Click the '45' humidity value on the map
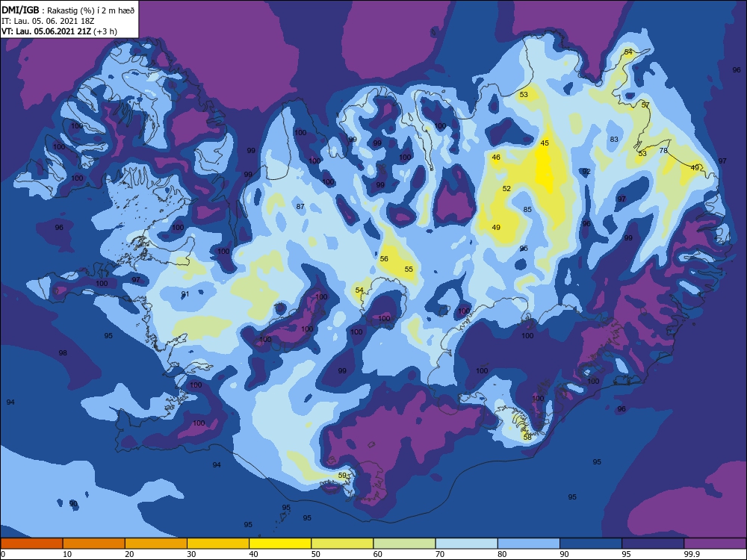This screenshot has height=560, width=747. point(545,143)
